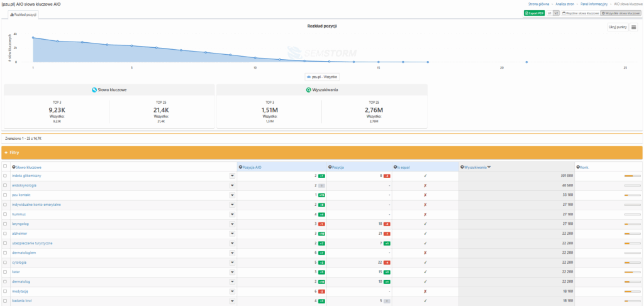Sort table by Pozycja AIO column header
644x306 pixels.
coord(253,167)
